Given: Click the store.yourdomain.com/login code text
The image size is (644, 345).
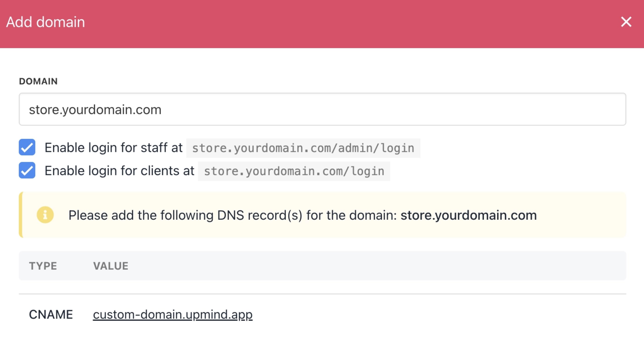Looking at the screenshot, I should pos(294,171).
